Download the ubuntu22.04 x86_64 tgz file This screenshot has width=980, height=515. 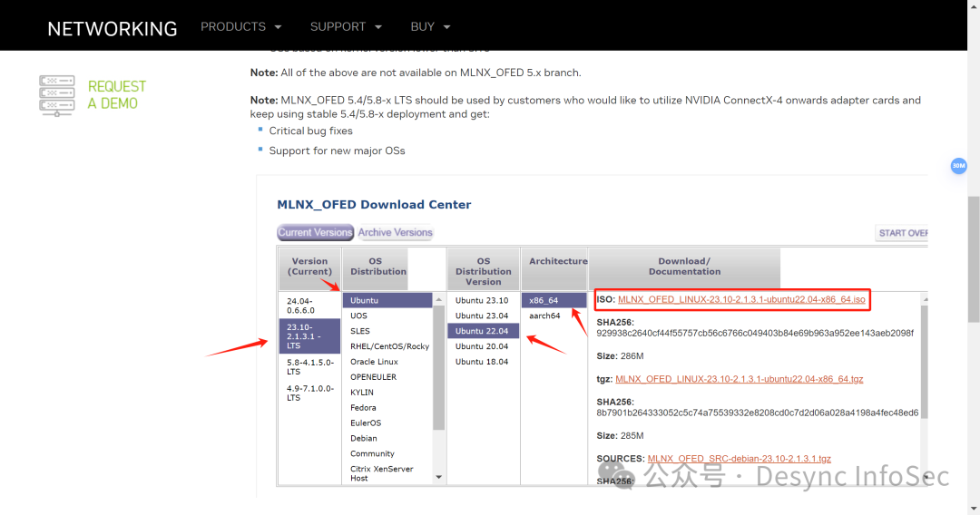pyautogui.click(x=739, y=379)
